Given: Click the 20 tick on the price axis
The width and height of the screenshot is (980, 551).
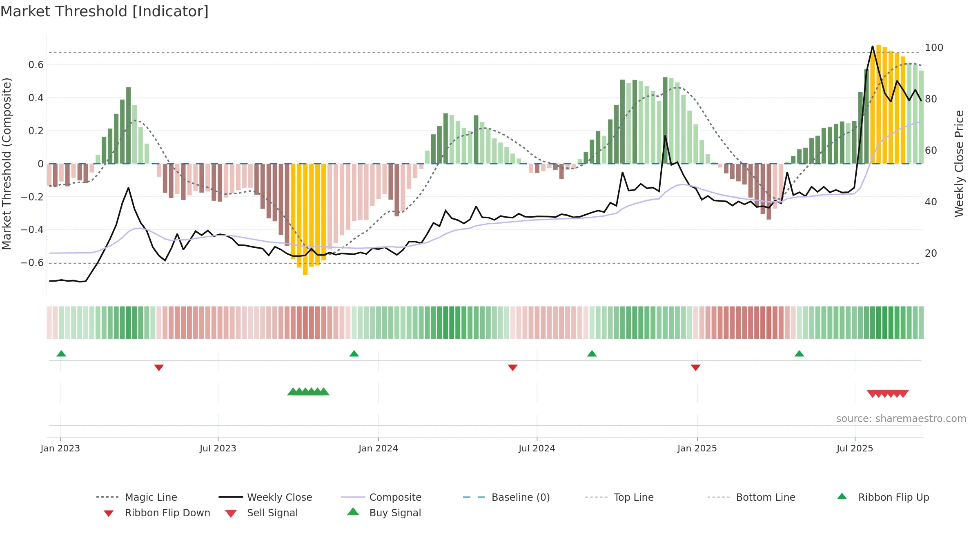Looking at the screenshot, I should 931,253.
